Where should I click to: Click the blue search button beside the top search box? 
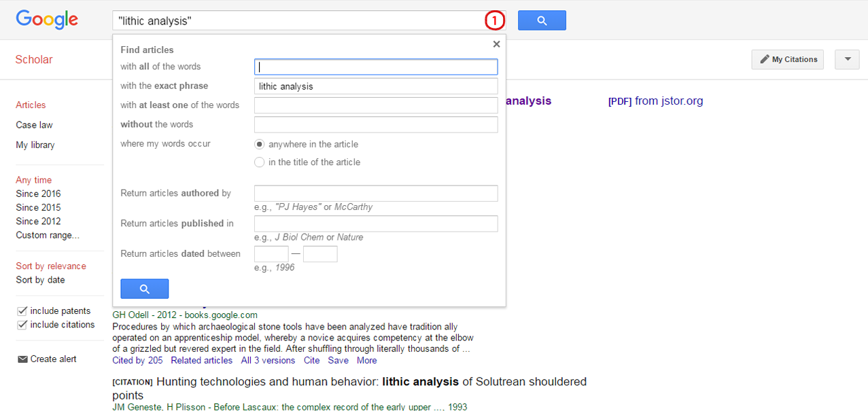click(542, 20)
